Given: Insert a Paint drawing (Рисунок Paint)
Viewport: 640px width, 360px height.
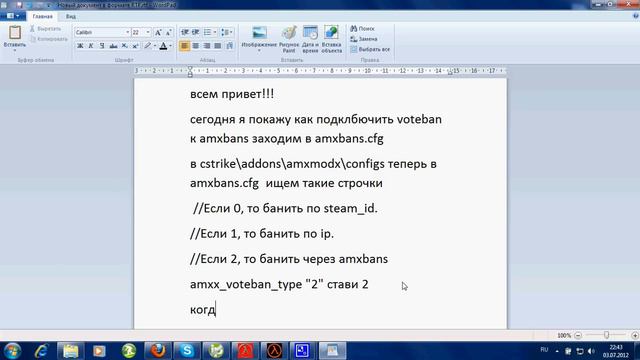Looking at the screenshot, I should click(x=289, y=39).
